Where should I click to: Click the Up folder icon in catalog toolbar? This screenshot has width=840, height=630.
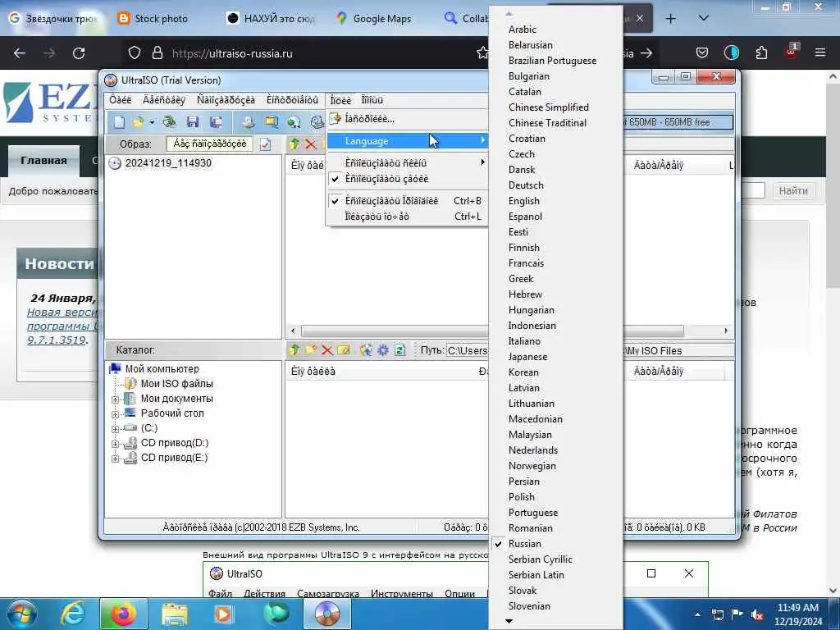click(294, 349)
